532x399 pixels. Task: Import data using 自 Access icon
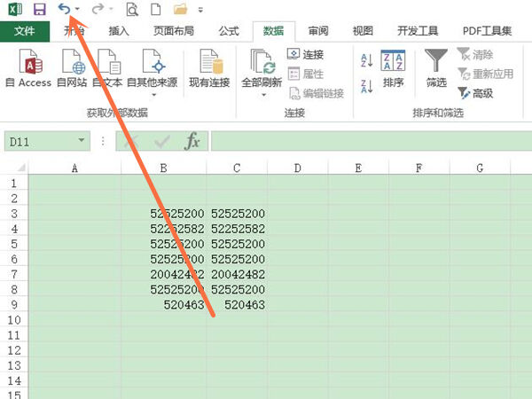click(x=29, y=68)
